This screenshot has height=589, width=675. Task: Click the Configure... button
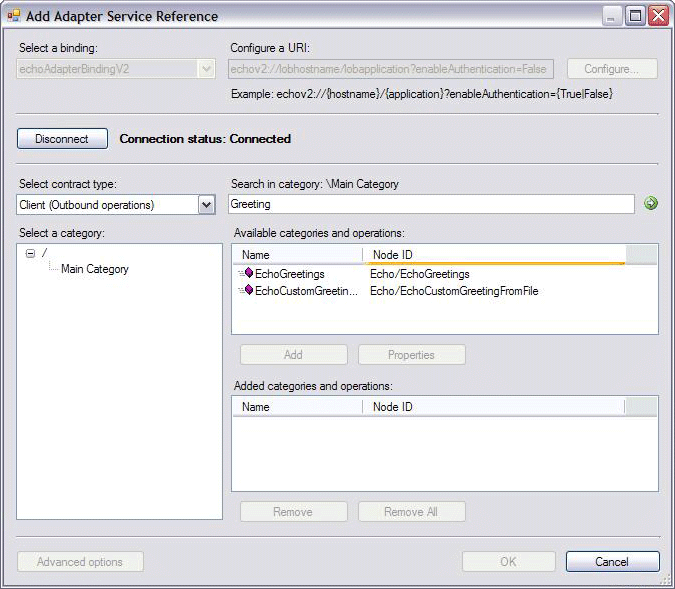click(x=612, y=69)
